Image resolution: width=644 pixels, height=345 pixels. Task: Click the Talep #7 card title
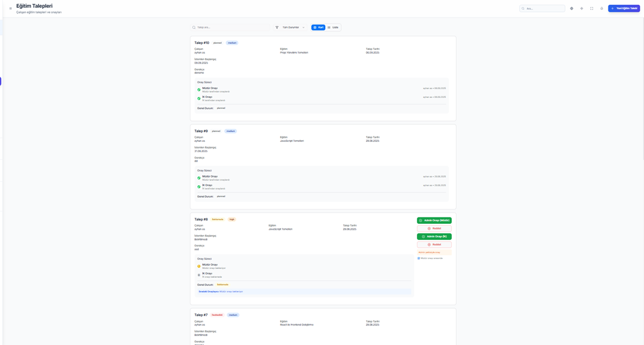(x=201, y=315)
